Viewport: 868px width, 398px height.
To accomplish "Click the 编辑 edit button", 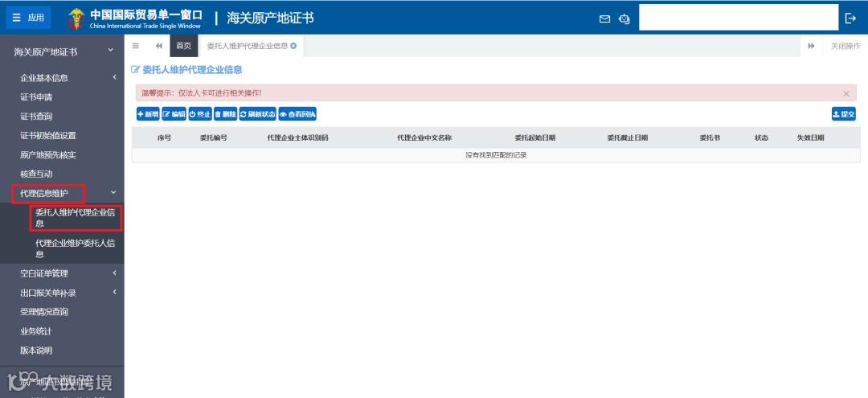I will coord(174,114).
